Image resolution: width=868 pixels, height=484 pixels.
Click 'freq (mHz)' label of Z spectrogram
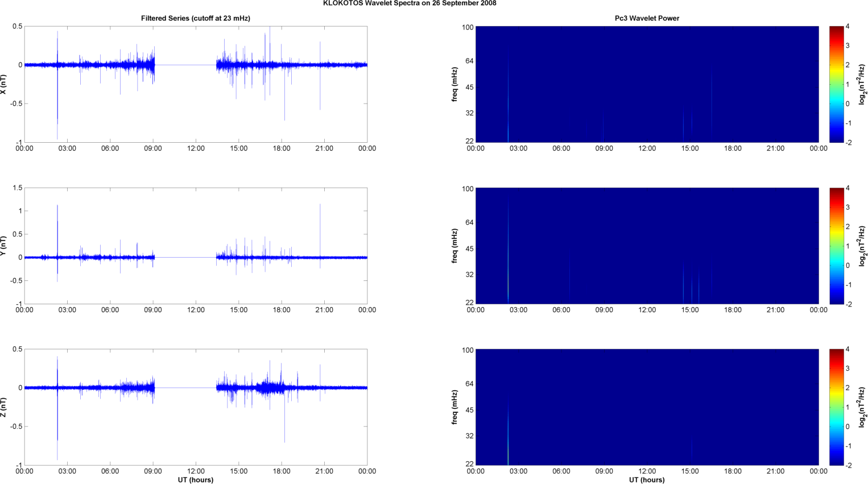click(x=455, y=407)
